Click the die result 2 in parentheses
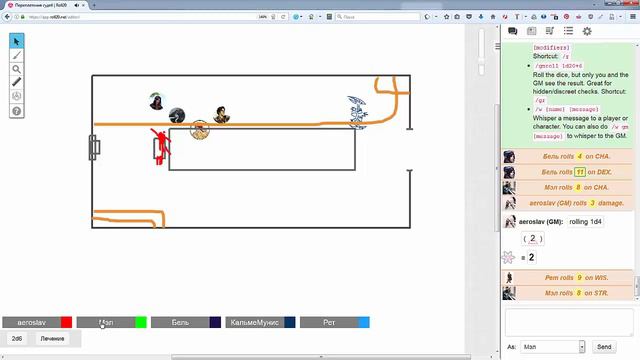Image resolution: width=640 pixels, height=360 pixels. (533, 239)
